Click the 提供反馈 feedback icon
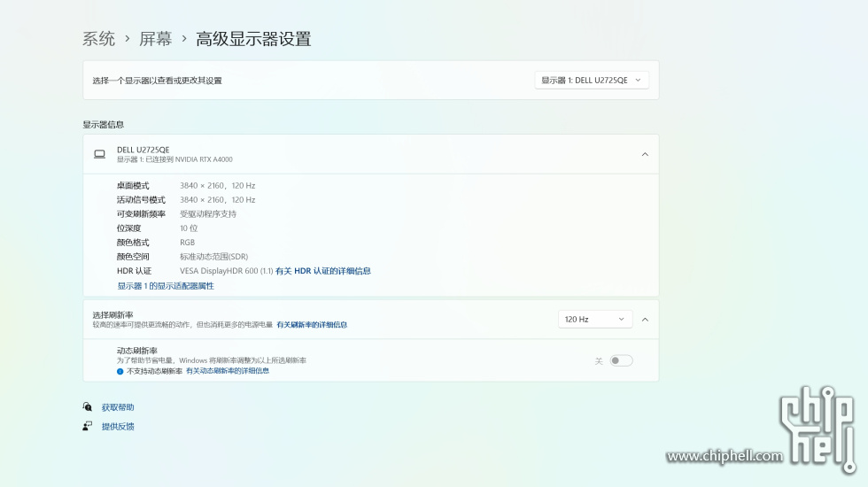868x487 pixels. [x=88, y=426]
